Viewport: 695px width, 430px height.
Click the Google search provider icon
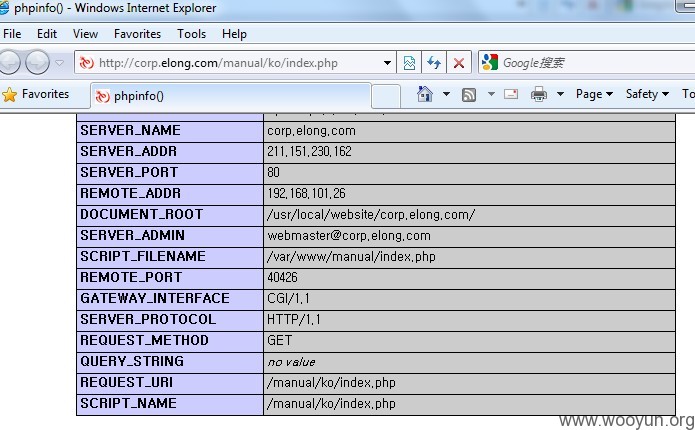pyautogui.click(x=490, y=63)
